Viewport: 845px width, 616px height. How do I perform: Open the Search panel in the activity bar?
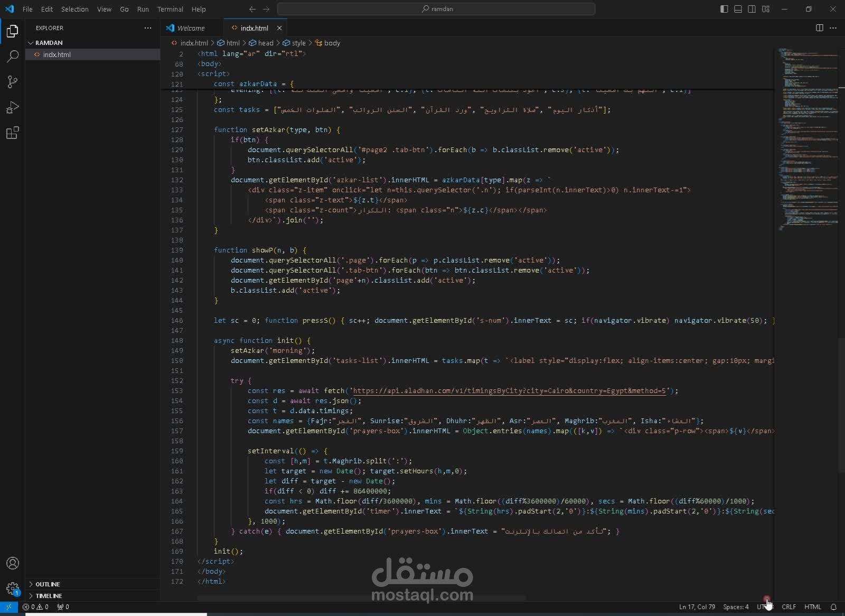tap(12, 56)
